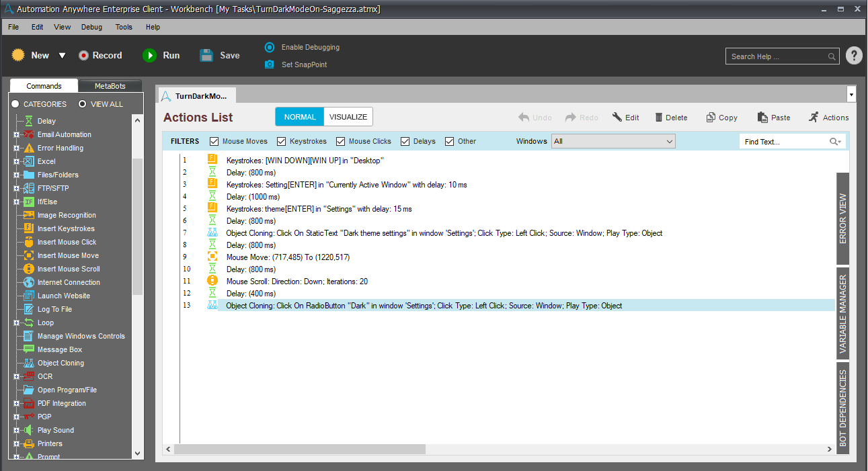The image size is (868, 471).
Task: Toggle the Delays filter checkbox
Action: click(405, 141)
